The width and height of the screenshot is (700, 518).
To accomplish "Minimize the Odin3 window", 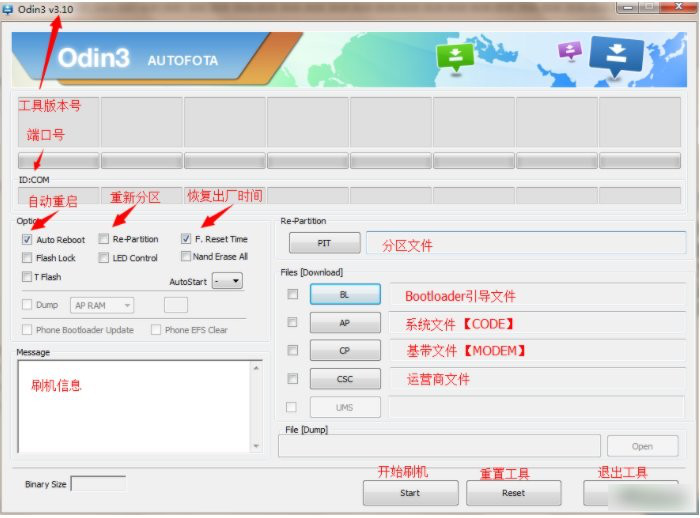I will [x=627, y=7].
